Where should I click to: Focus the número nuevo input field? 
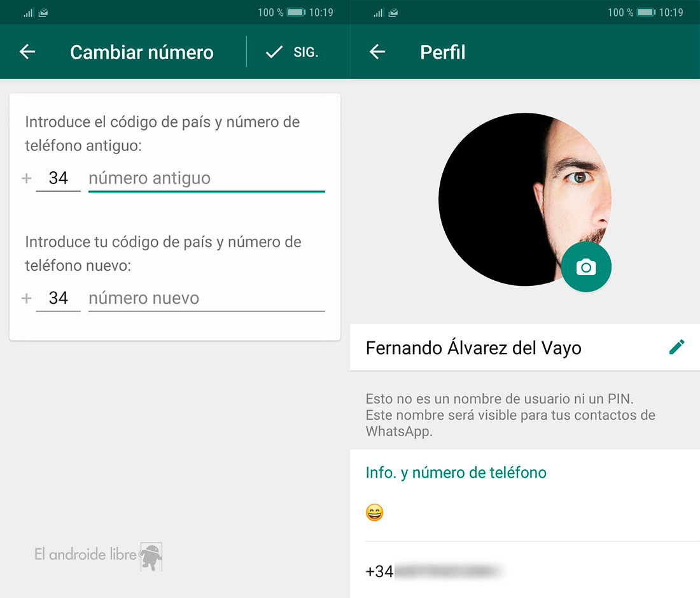(206, 298)
